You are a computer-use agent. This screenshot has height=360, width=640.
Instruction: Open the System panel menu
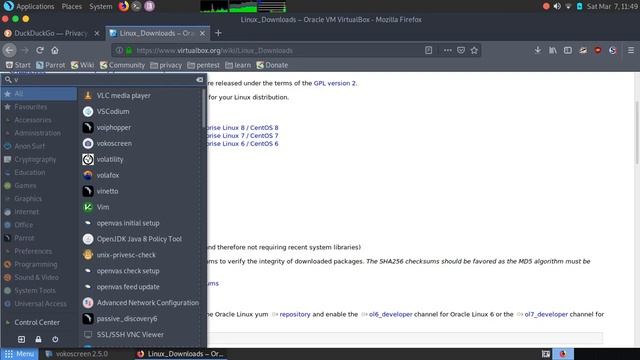(x=100, y=6)
